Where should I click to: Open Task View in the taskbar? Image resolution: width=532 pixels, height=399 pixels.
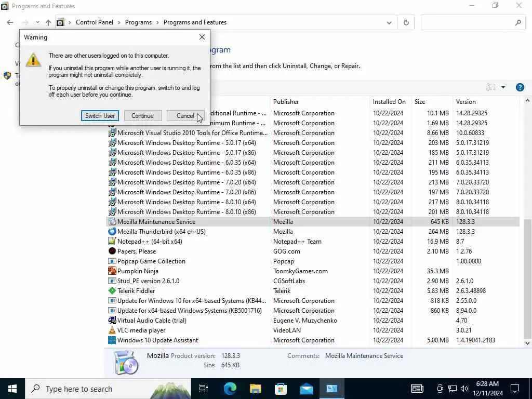(x=204, y=389)
